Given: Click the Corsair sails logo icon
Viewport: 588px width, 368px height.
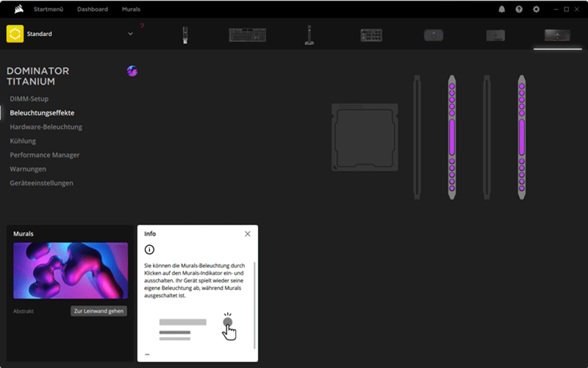Looking at the screenshot, I should (19, 9).
